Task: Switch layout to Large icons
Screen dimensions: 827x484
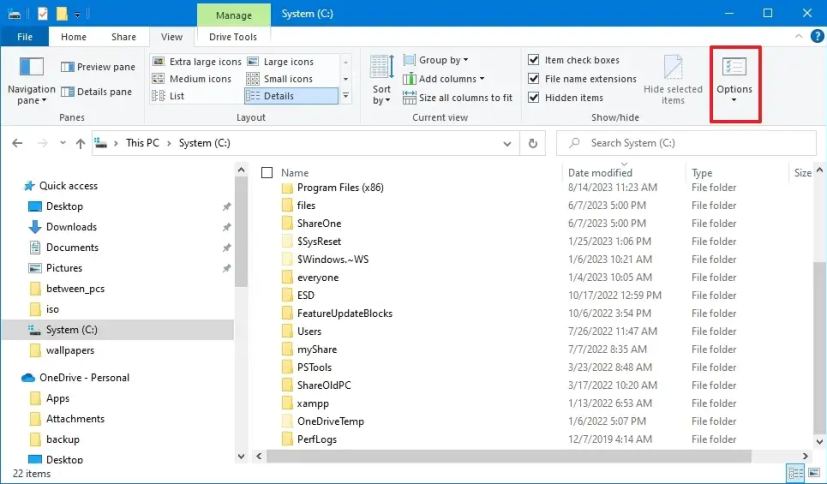Action: [x=281, y=62]
